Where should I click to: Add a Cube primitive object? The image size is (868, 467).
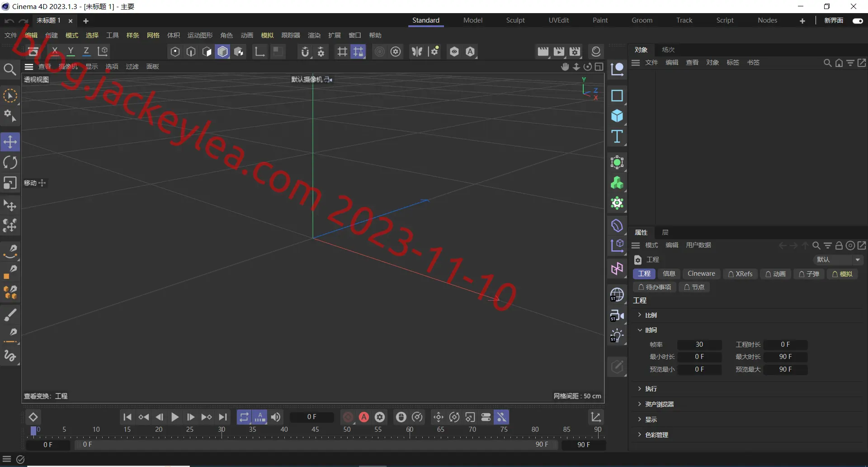[x=617, y=116]
